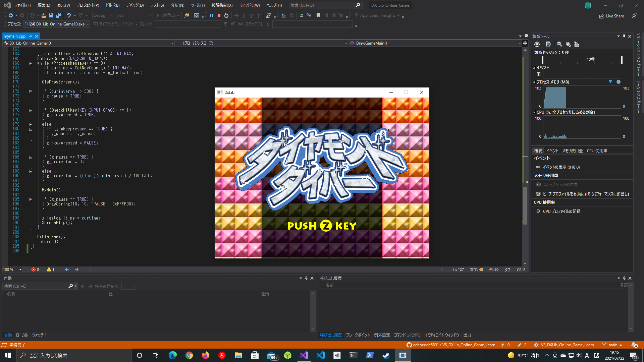Click the Step Into debugging icon
Screen dimensions: 644x362
pyautogui.click(x=244, y=15)
